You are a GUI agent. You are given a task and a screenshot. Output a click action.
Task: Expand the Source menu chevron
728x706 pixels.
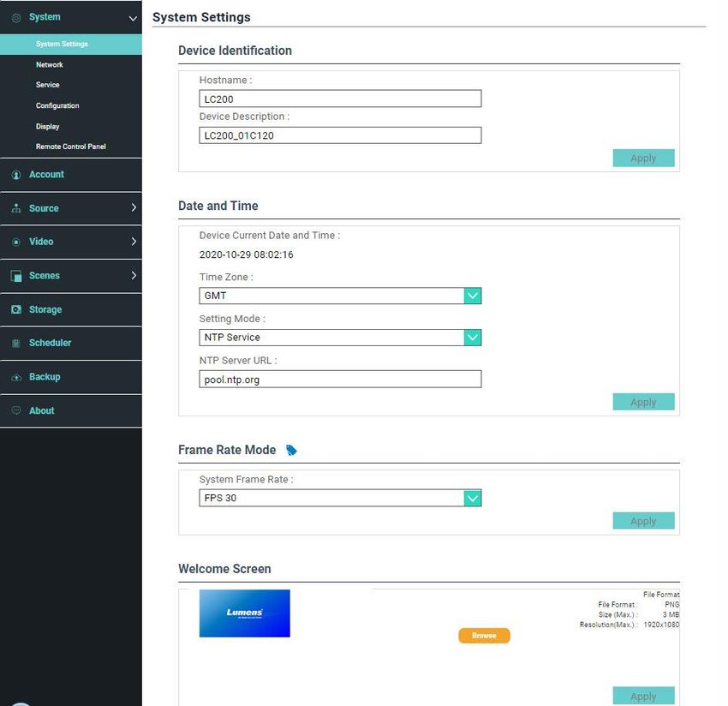(x=134, y=208)
